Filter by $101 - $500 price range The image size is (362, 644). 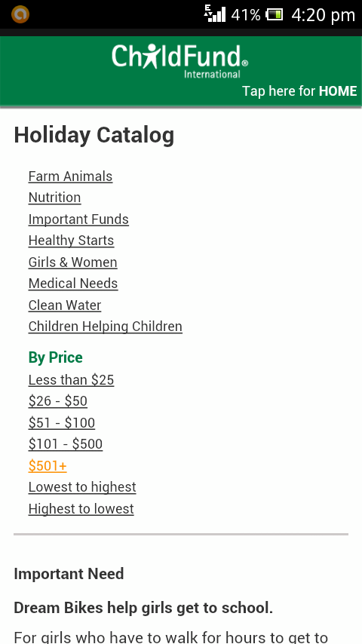(66, 444)
